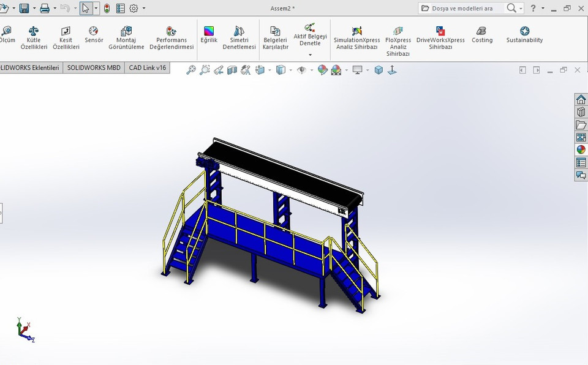This screenshot has height=365, width=588.
Task: Toggle Section View icon
Action: tap(232, 70)
